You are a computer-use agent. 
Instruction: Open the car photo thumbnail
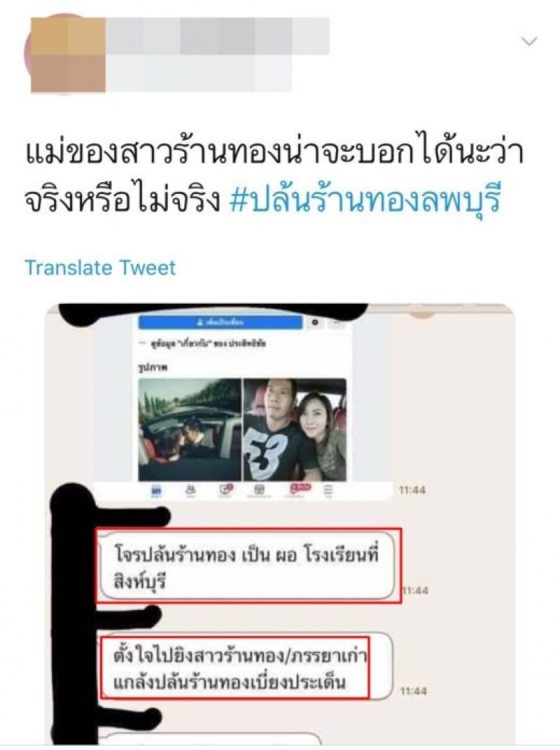click(x=190, y=429)
